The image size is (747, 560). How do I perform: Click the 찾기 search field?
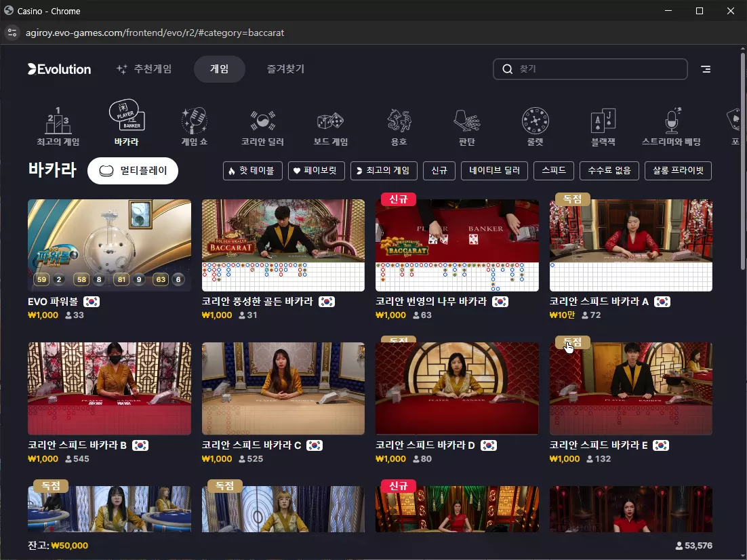point(590,69)
